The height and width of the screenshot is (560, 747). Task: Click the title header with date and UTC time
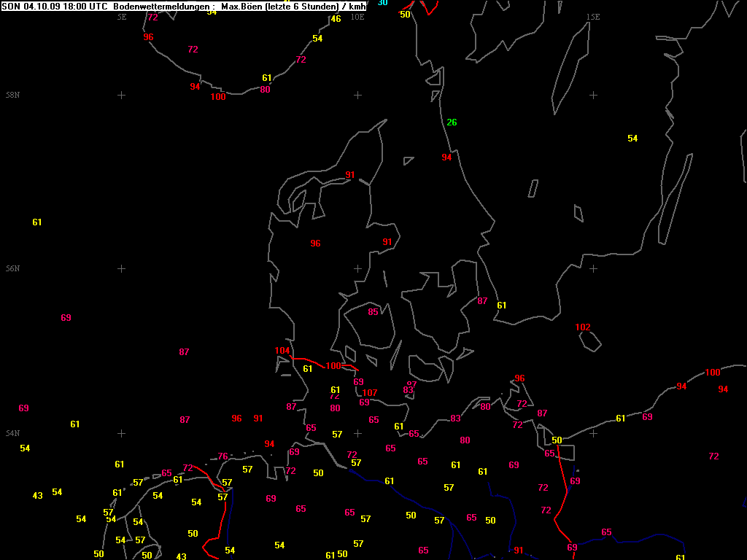[x=184, y=7]
